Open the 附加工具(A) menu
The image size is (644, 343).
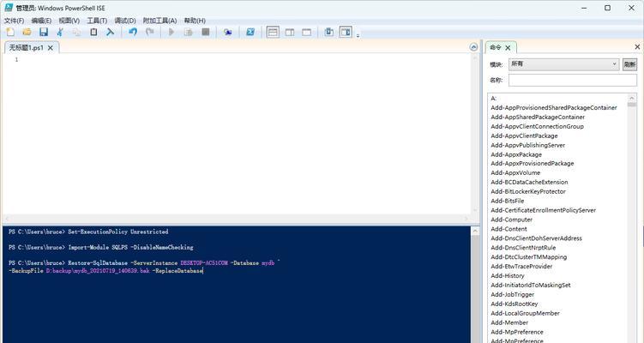point(159,21)
